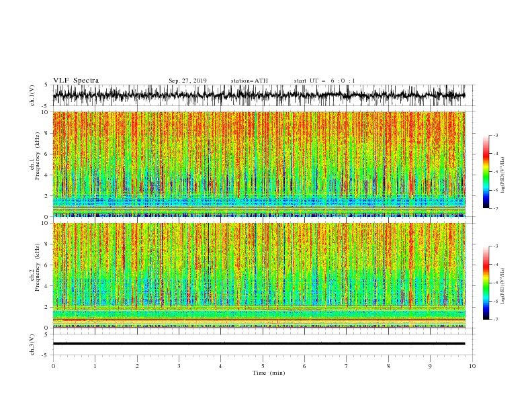The width and height of the screenshot is (532, 411).
Task: Click the ch.2 'Frequency (kHz)' axis label
Action: [38, 267]
